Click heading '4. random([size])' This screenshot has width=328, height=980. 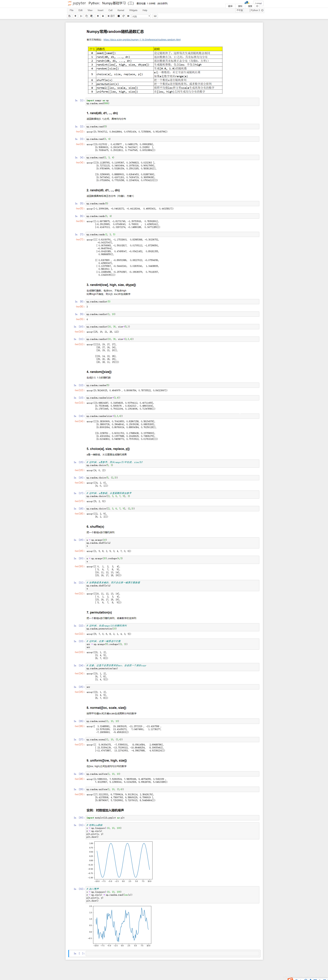point(99,372)
